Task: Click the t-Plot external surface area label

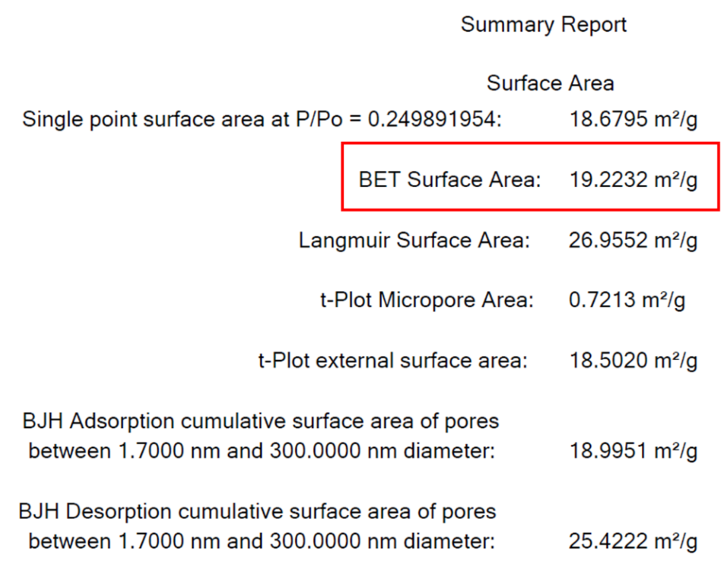Action: click(x=393, y=362)
